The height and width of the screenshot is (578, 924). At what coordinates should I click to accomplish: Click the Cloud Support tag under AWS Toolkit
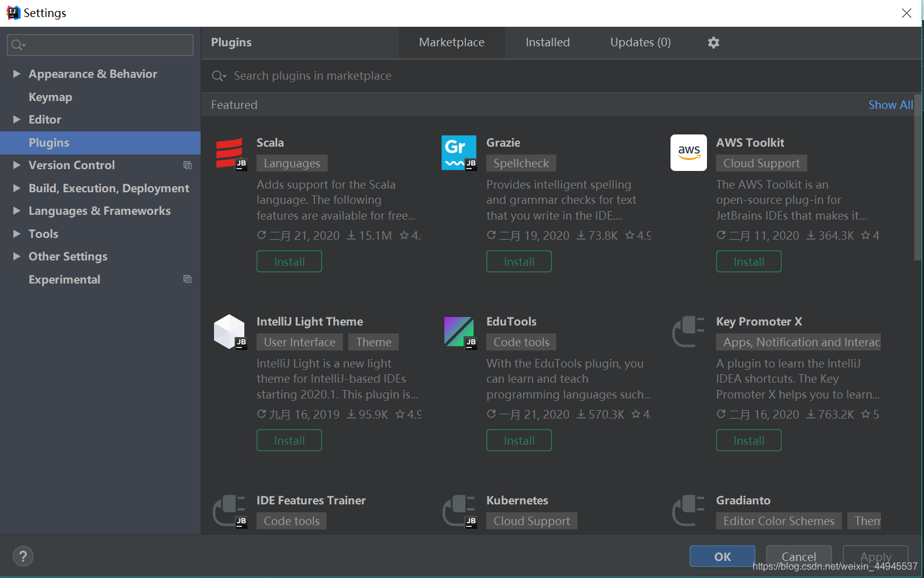[762, 163]
